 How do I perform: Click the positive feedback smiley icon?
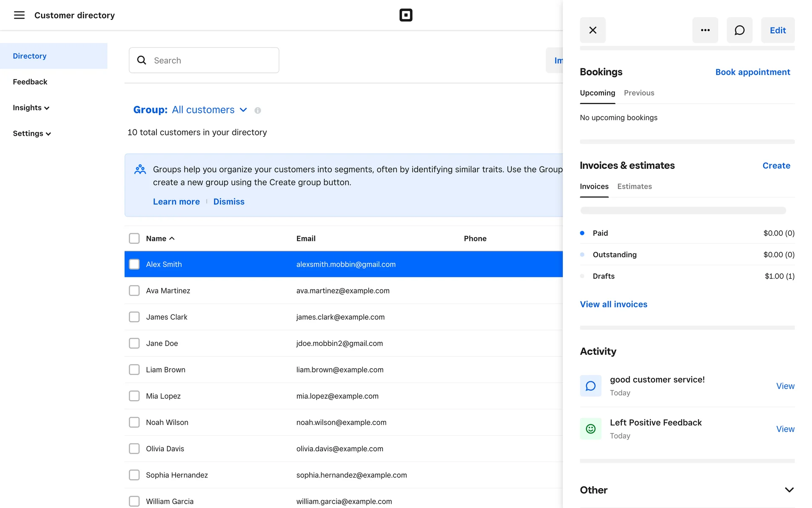coord(590,429)
